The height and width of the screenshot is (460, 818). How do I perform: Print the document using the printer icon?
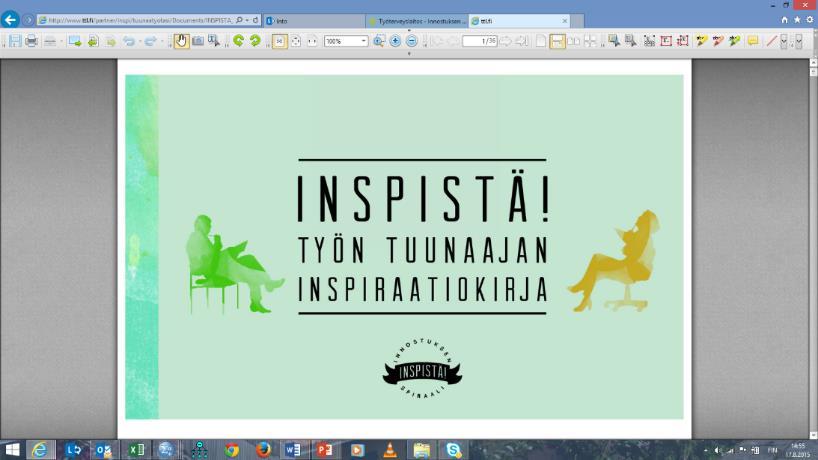pyautogui.click(x=31, y=41)
